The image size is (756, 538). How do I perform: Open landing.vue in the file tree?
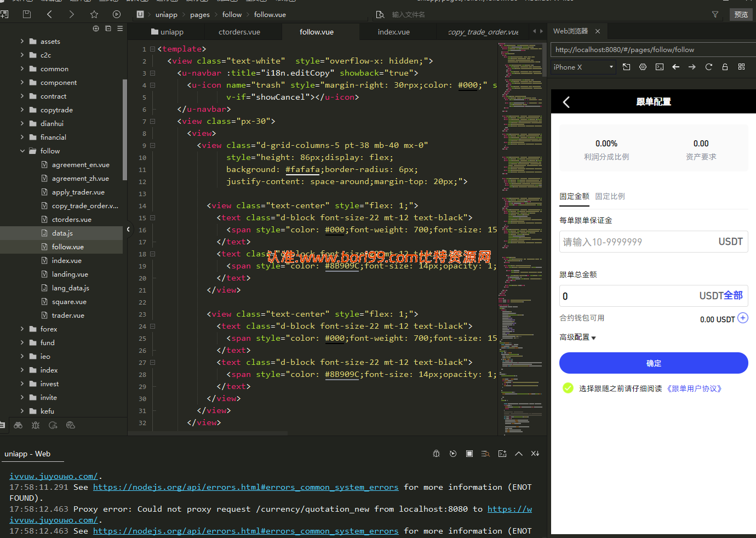[70, 274]
